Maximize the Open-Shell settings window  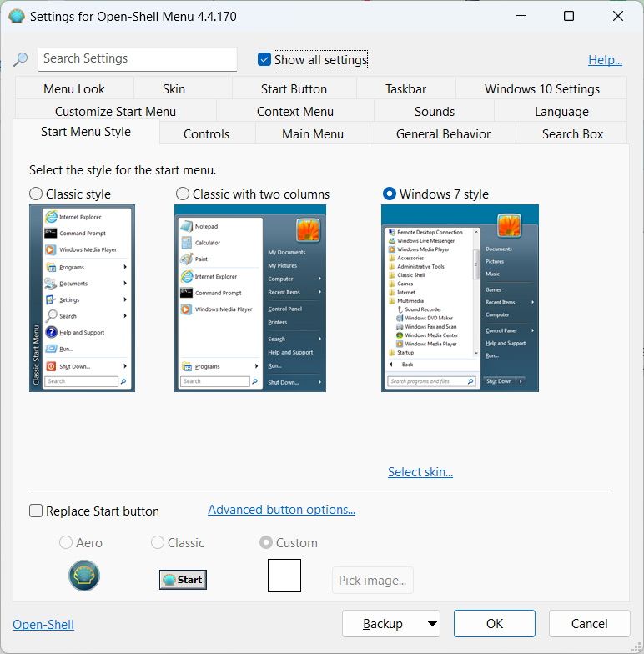569,16
